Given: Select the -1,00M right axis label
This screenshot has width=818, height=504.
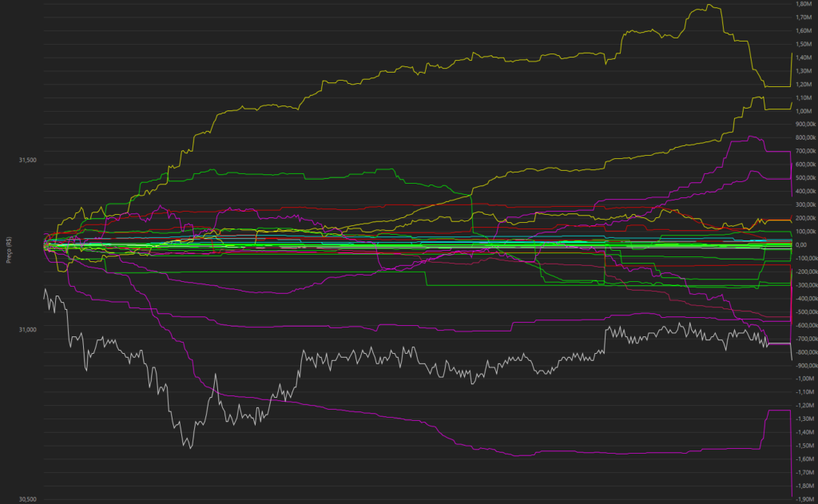Looking at the screenshot, I should tap(804, 379).
